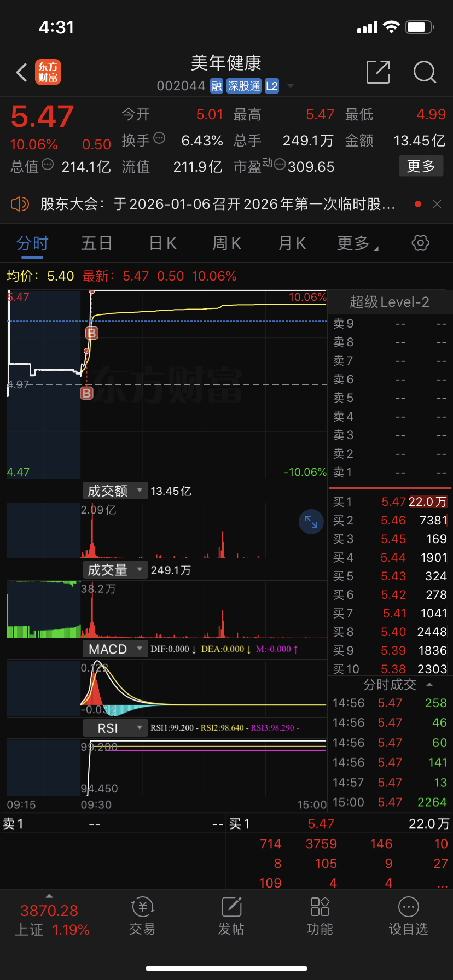Expand the 上证 index bar arrow
This screenshot has height=980, width=453.
click(x=49, y=896)
